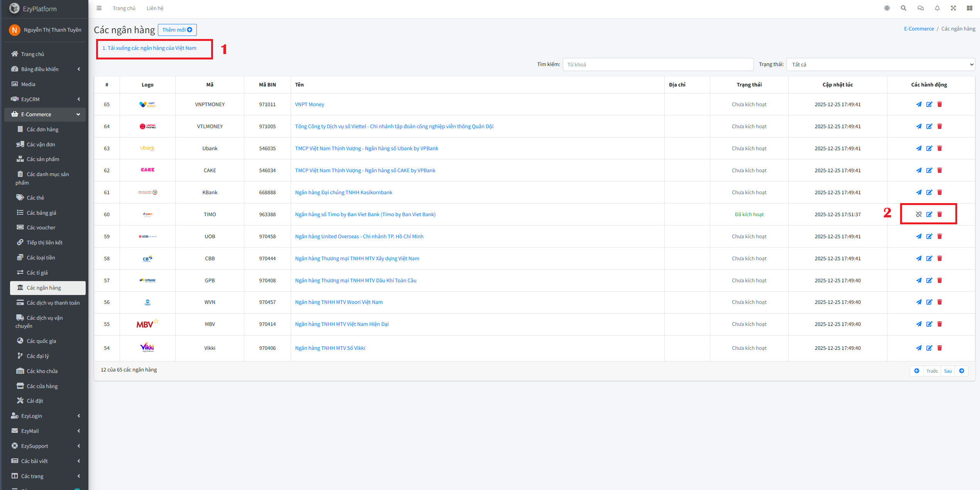Click the top bar search icon
The image size is (980, 490).
coord(904,8)
